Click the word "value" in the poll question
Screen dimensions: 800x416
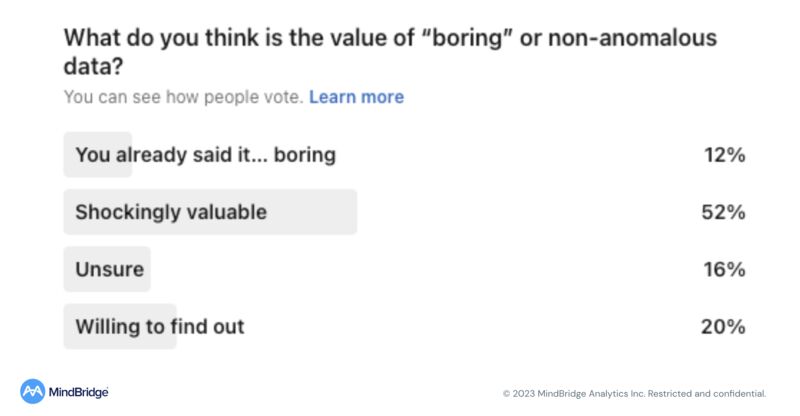pos(357,38)
